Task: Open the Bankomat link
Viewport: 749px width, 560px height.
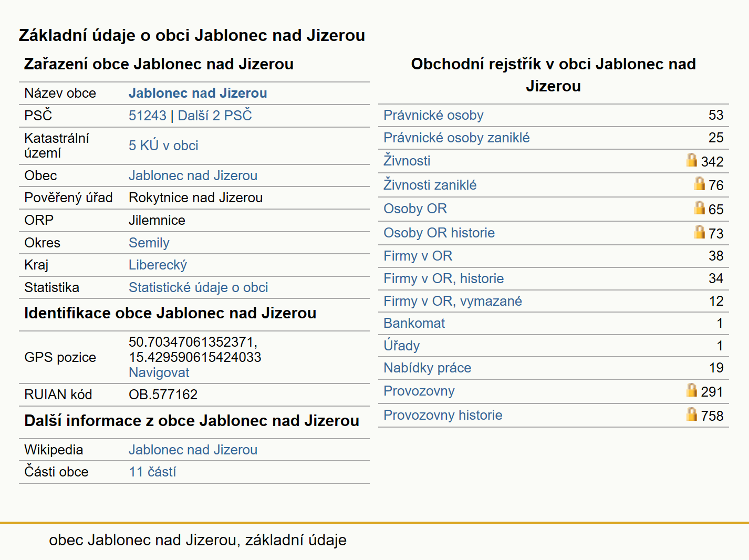Action: coord(414,323)
